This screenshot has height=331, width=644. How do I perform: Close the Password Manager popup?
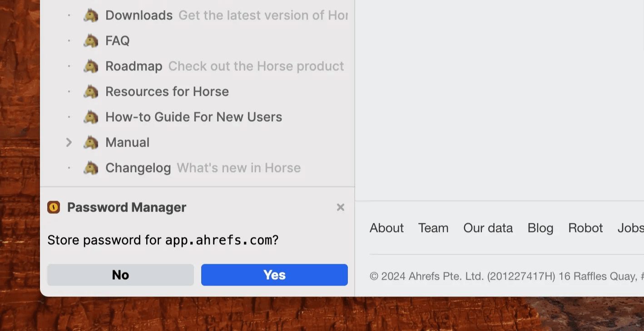coord(341,207)
